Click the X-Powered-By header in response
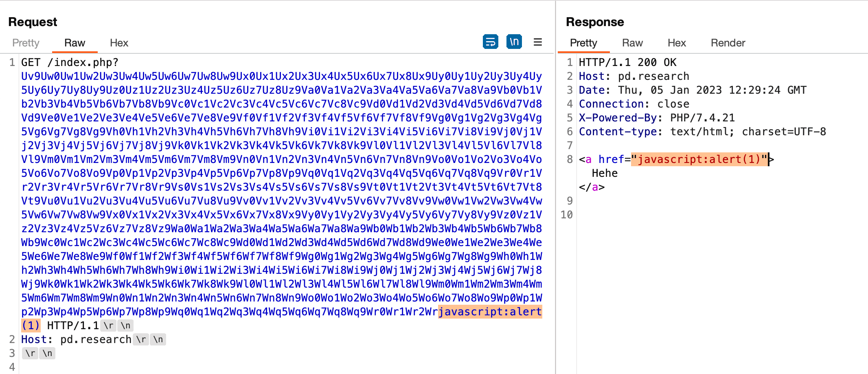The width and height of the screenshot is (868, 374). point(656,118)
